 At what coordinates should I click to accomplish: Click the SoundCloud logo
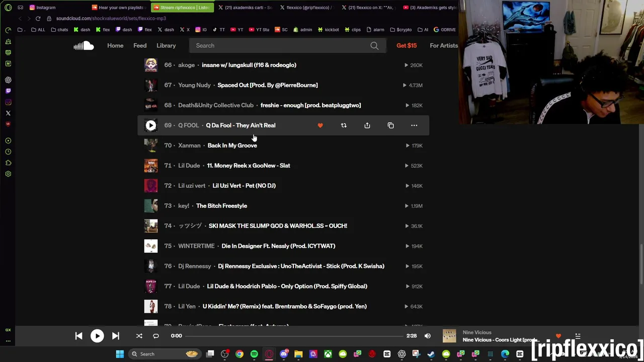(84, 46)
